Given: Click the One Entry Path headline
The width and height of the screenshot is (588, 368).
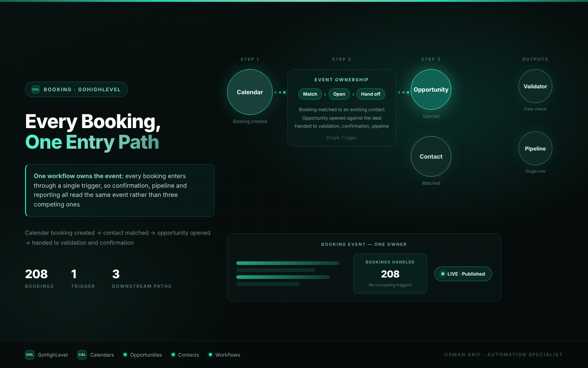Looking at the screenshot, I should [92, 142].
